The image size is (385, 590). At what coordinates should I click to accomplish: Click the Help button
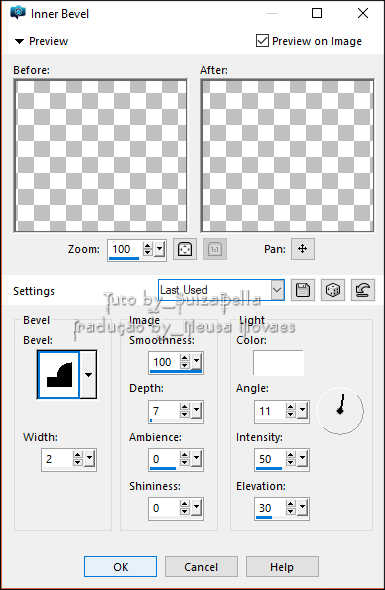tap(282, 567)
